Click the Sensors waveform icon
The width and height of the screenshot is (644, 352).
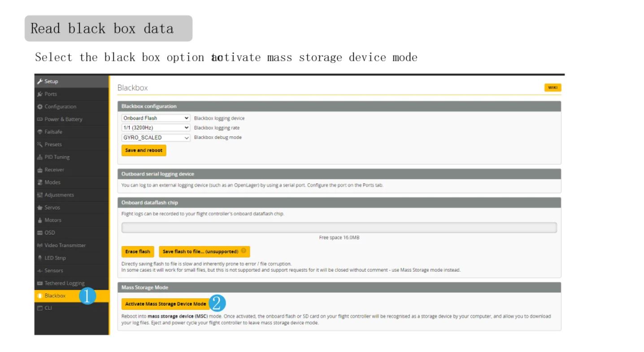point(39,270)
